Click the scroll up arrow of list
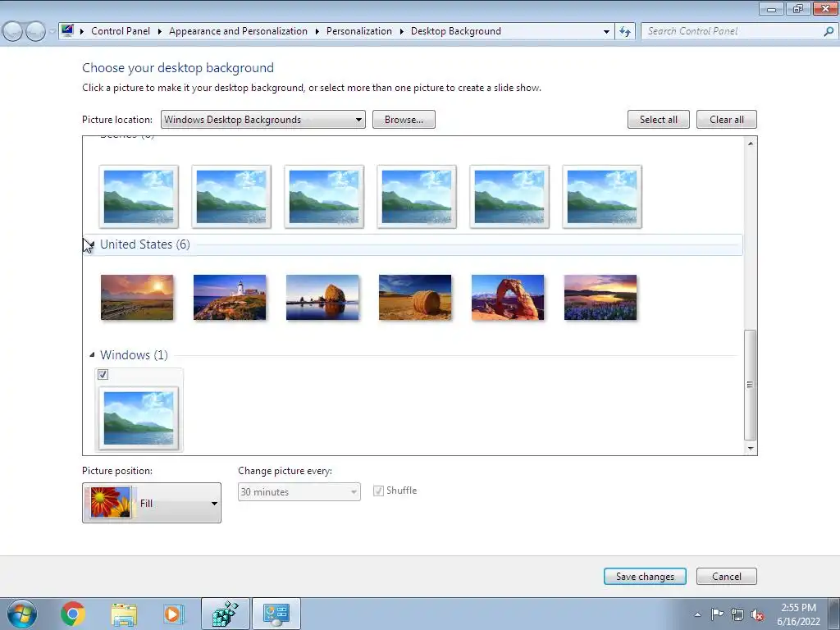840x630 pixels. click(x=751, y=143)
